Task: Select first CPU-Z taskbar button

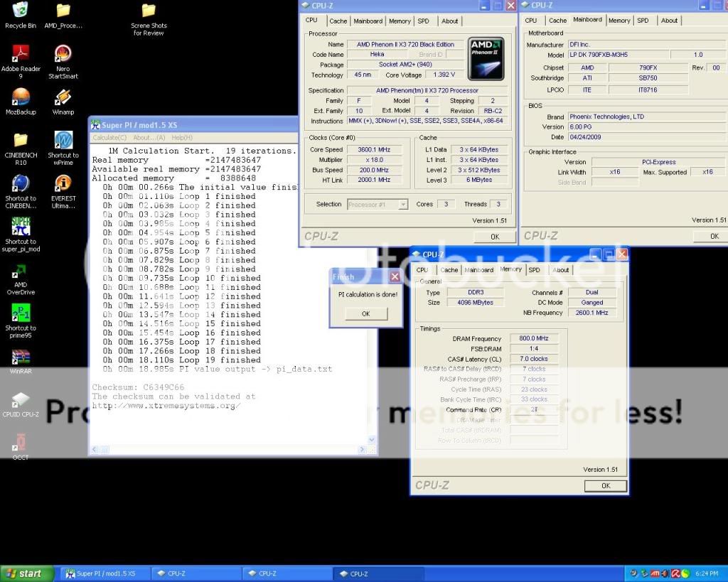Action: pyautogui.click(x=196, y=573)
